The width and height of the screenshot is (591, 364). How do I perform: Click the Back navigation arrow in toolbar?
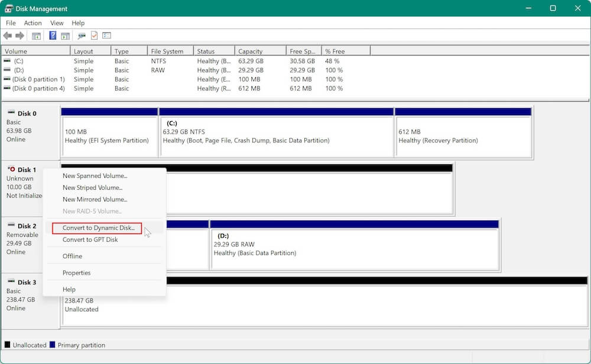pyautogui.click(x=8, y=35)
